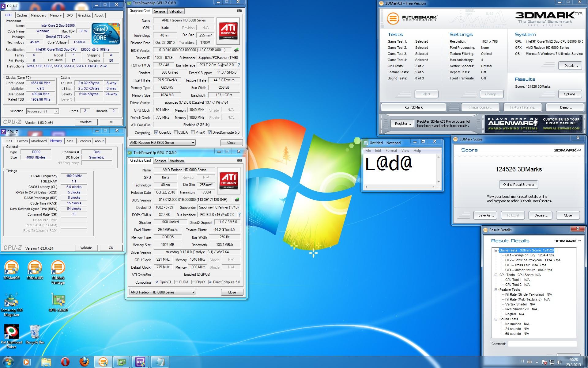Toggle OpenCL checkbox in upper GPU-Z
This screenshot has width=588, height=368.
pos(156,132)
